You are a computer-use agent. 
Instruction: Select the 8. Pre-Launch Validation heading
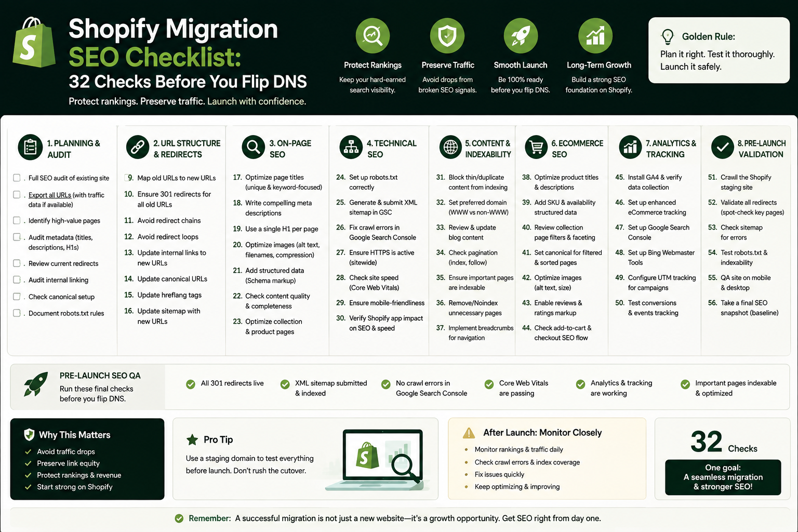pos(762,149)
